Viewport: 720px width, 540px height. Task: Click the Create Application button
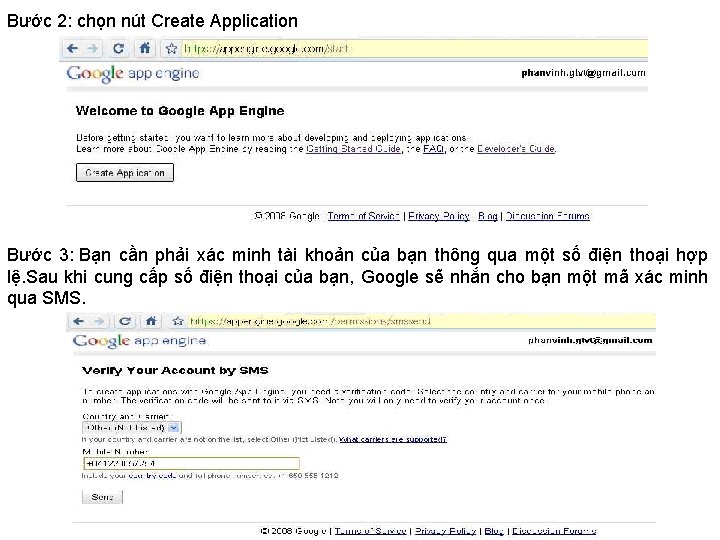click(125, 173)
